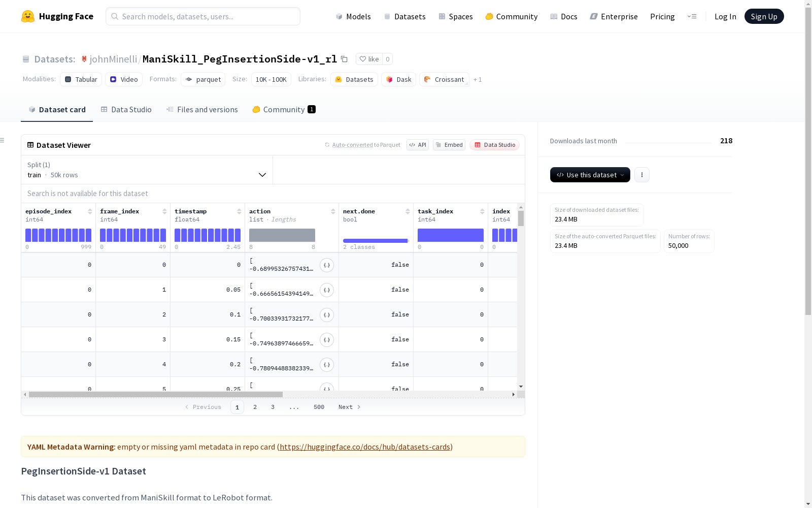Screen dimensions: 812x508
Task: Open the Community tab with 1 discussion
Action: pos(284,110)
